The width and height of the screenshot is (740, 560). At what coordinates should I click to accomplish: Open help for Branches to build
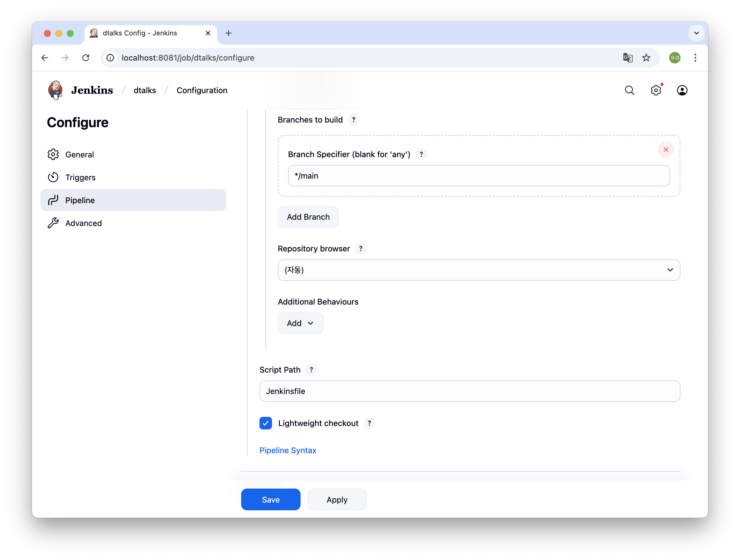[x=354, y=120]
